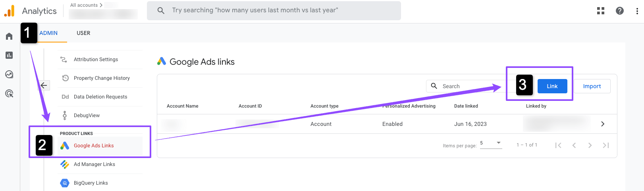Click the Property Change History clock icon

66,78
